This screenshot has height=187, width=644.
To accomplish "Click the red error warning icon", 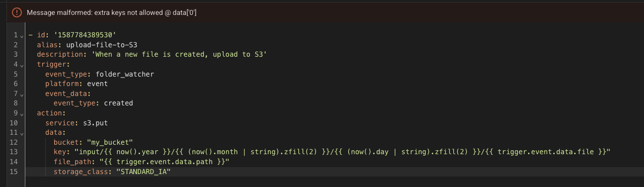I will (17, 12).
